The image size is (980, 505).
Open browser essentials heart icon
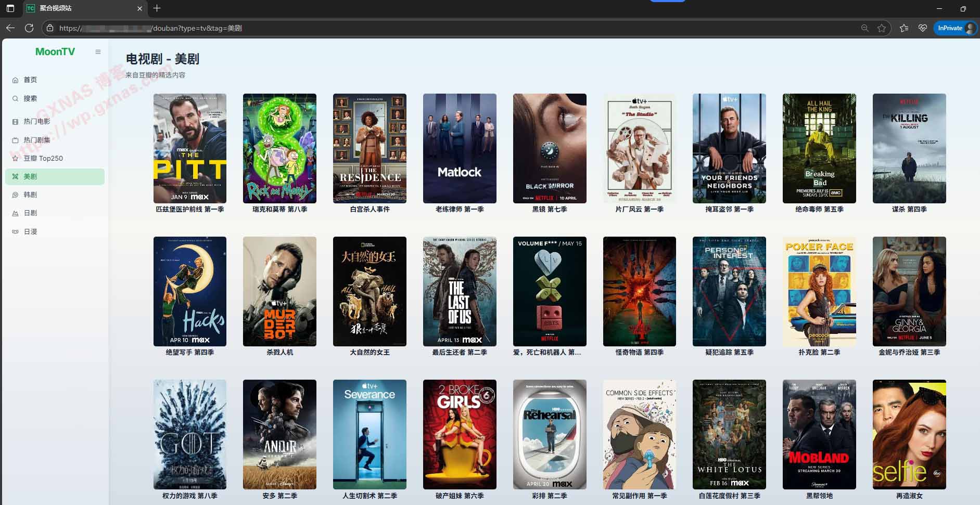coord(922,28)
